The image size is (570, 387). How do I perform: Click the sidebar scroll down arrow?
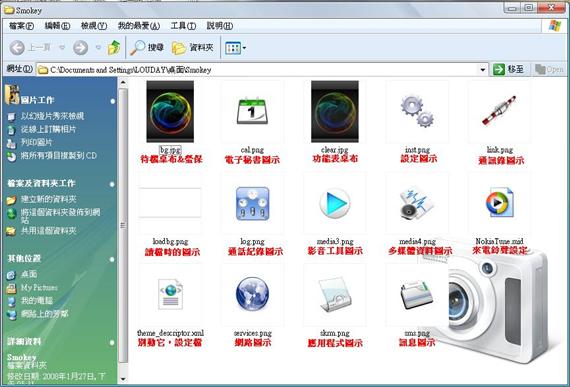[123, 379]
